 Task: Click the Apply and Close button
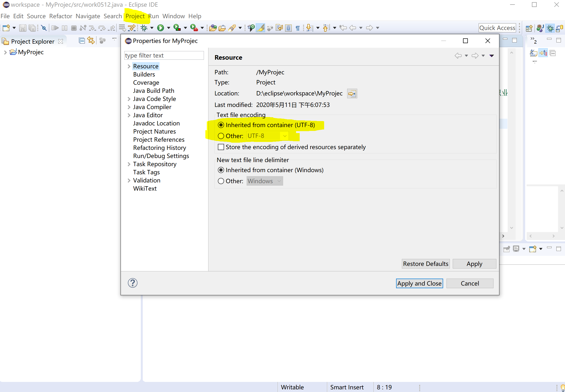(419, 283)
